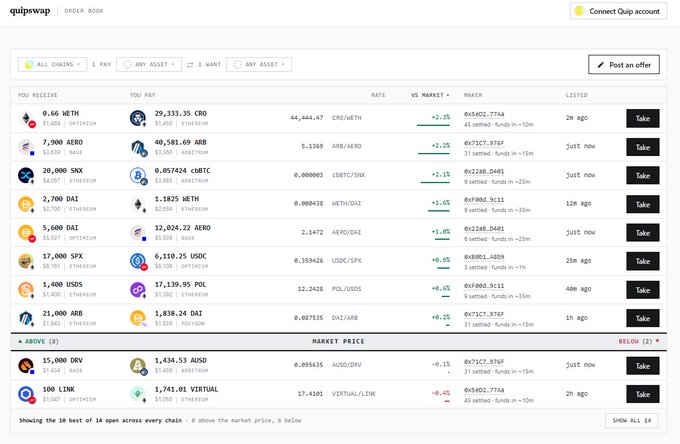Screen dimensions: 680x444
Task: Take the 0.66 WETH offer
Action: (x=643, y=118)
